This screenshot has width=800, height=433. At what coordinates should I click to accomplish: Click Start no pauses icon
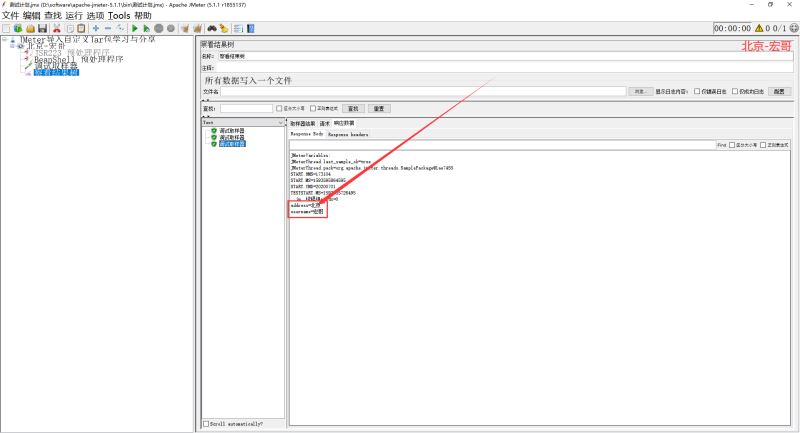coord(146,29)
